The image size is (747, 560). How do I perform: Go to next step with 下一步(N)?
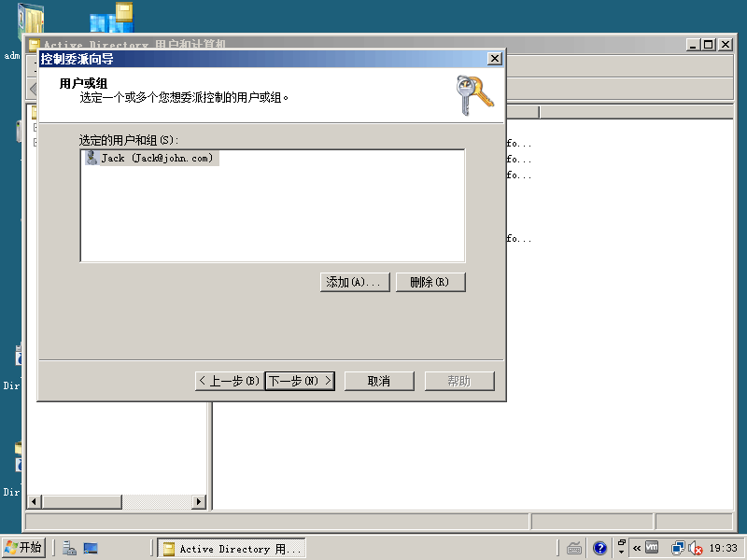coord(300,381)
